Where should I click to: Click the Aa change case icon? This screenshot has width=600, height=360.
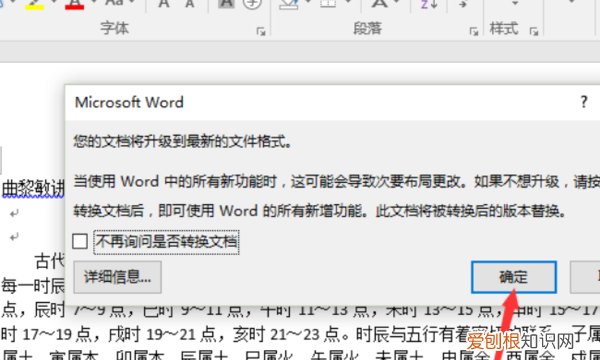(114, 3)
